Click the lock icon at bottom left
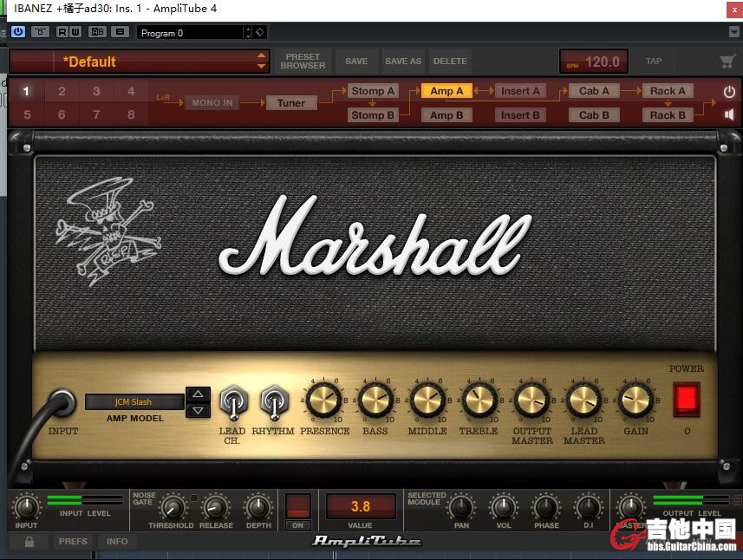 click(x=29, y=541)
